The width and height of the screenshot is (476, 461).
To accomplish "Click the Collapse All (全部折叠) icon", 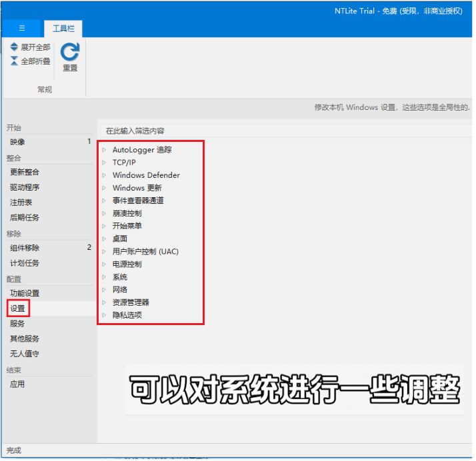I will click(15, 61).
